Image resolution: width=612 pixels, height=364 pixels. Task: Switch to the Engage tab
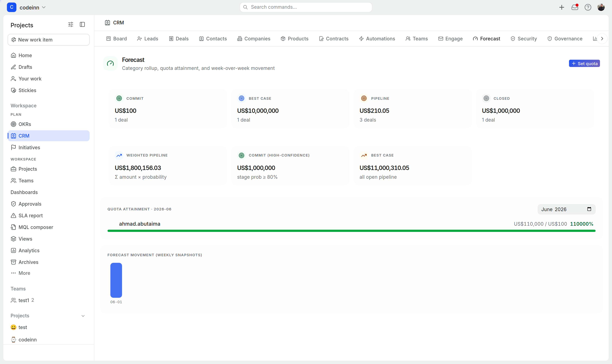tap(450, 39)
